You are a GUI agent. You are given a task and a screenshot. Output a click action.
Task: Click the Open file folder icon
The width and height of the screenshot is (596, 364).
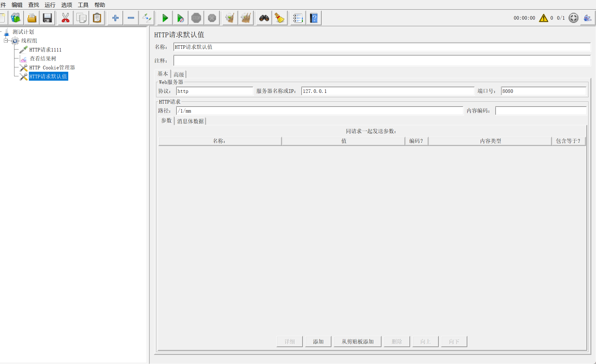[32, 18]
